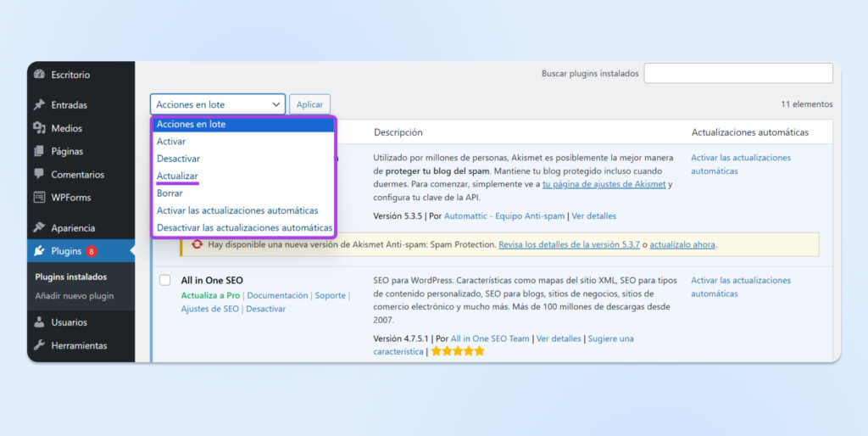Viewport: 868px width, 436px height.
Task: Choose Desactivar las actualizaciones automáticas in list
Action: click(x=243, y=227)
